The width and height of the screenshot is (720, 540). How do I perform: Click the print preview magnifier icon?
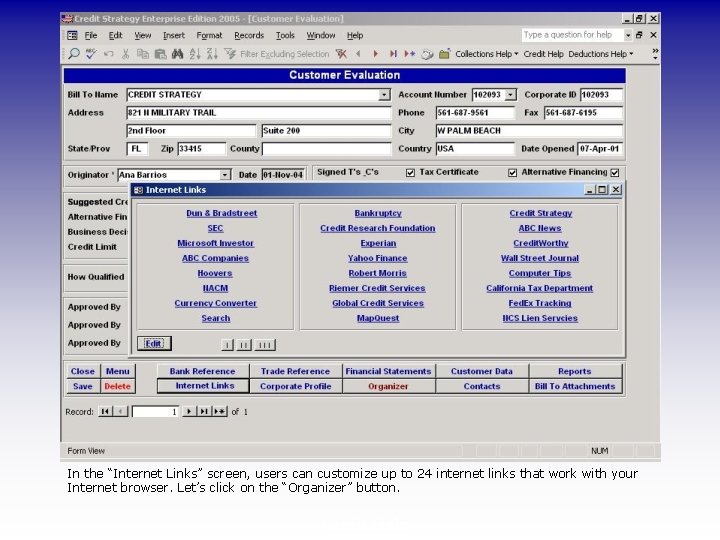click(x=73, y=54)
